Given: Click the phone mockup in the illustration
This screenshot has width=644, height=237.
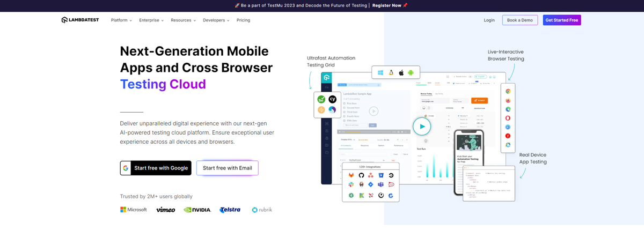Looking at the screenshot, I should (x=470, y=162).
